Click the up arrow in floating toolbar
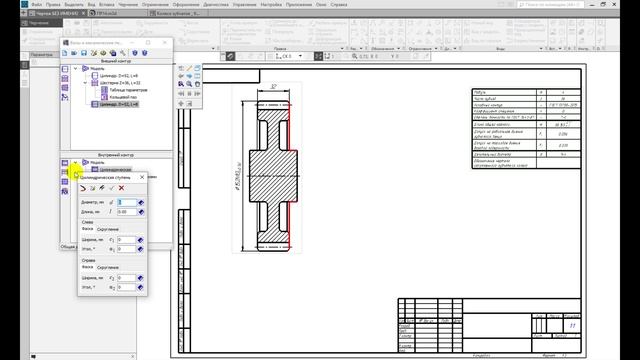 [181, 104]
